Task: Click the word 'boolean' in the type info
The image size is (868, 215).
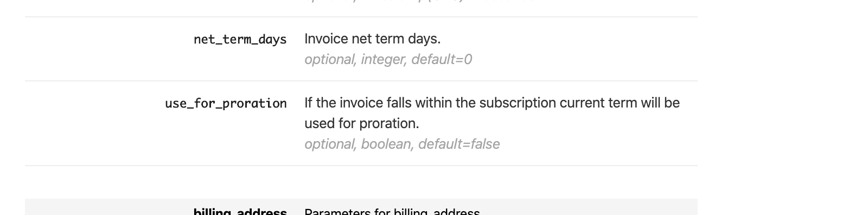Action: (x=386, y=144)
